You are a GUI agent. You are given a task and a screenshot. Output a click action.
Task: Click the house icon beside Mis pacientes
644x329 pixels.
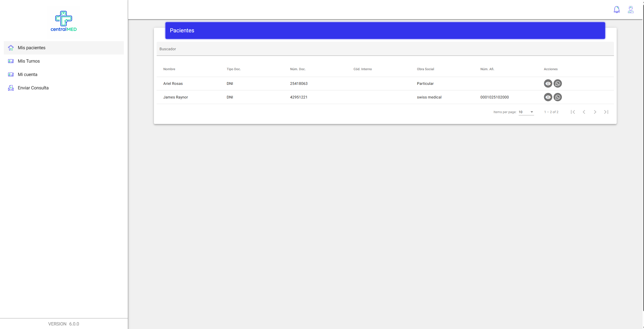click(11, 48)
